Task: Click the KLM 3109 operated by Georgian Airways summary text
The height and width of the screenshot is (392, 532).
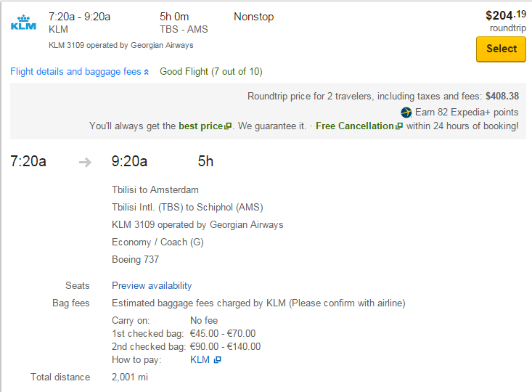Action: pos(120,45)
